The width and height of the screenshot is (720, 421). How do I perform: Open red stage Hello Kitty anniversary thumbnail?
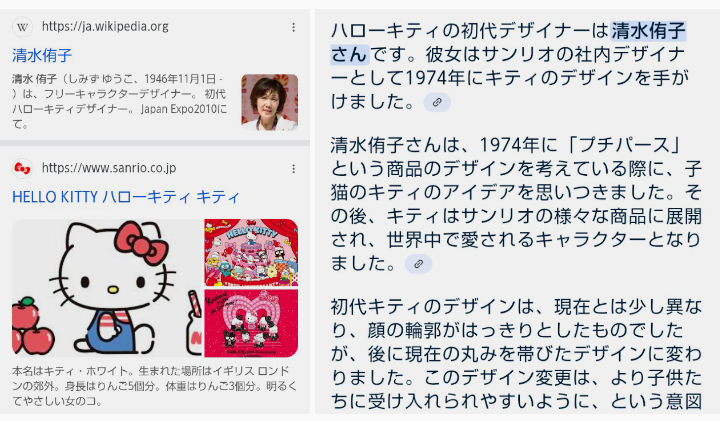click(x=251, y=252)
